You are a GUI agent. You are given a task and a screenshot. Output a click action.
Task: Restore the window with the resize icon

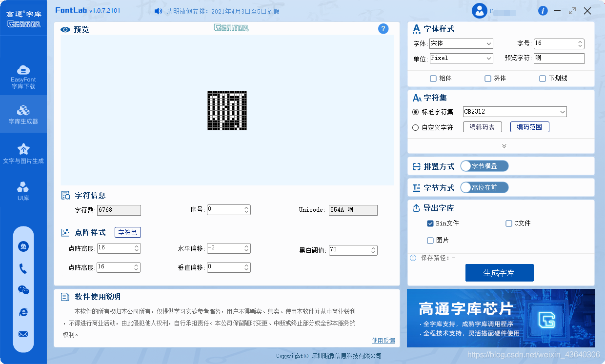click(572, 11)
